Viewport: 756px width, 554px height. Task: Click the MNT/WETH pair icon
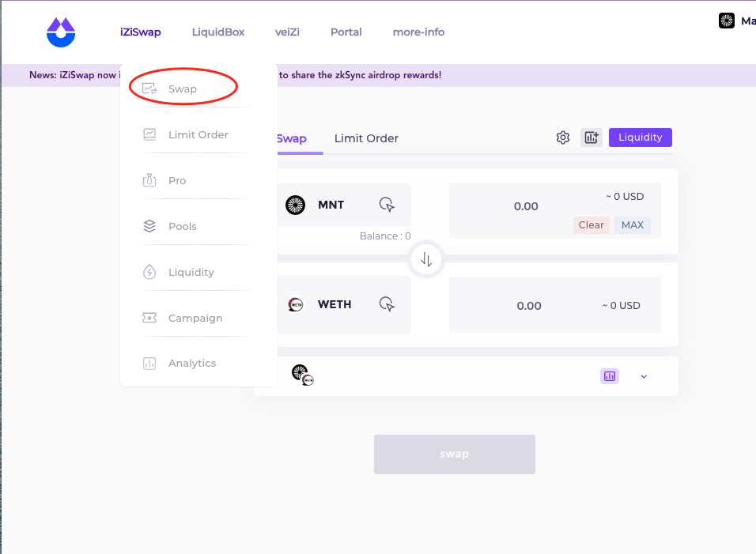click(x=302, y=375)
